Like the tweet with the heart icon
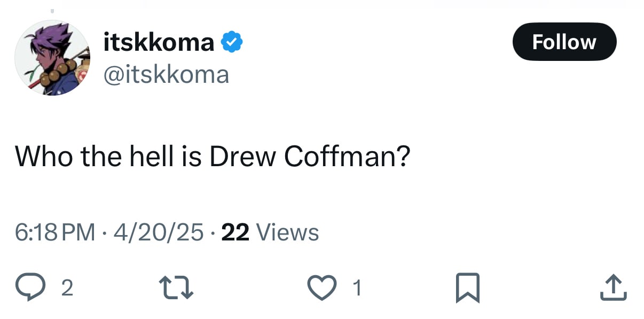644x319 pixels. point(324,287)
